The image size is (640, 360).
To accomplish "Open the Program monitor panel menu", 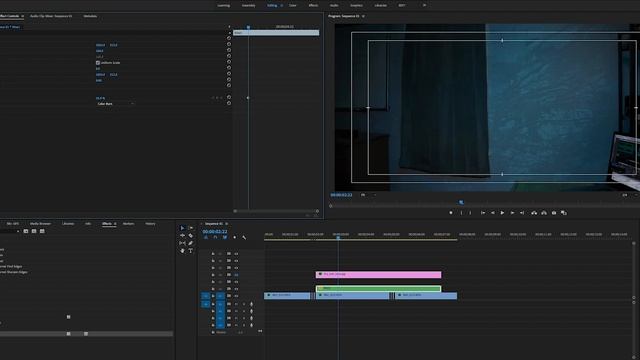I will [x=363, y=16].
